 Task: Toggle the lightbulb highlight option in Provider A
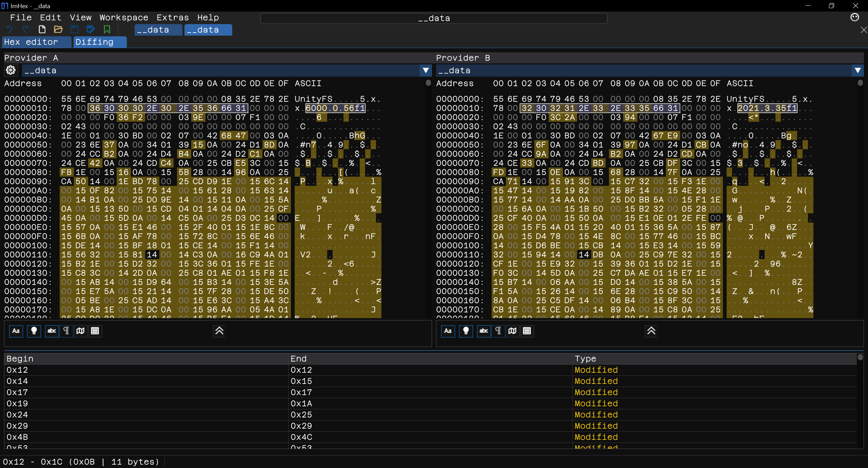(x=34, y=331)
